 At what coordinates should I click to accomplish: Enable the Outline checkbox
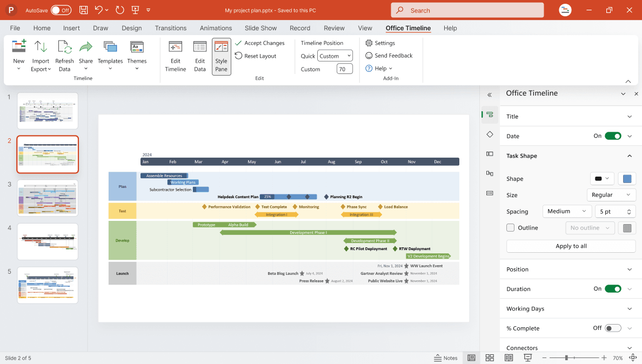pyautogui.click(x=510, y=227)
